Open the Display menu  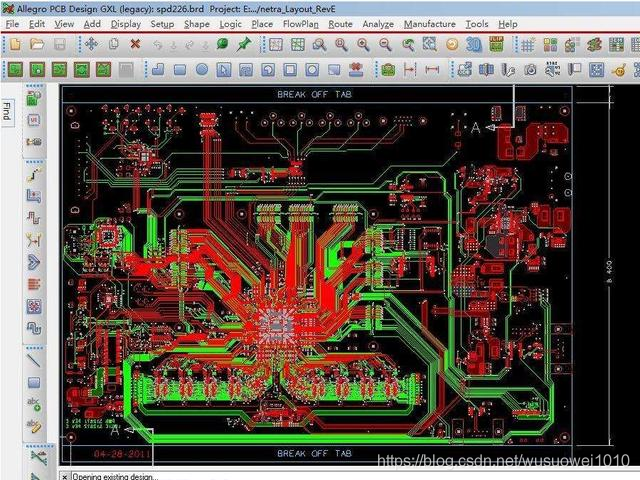tap(125, 24)
